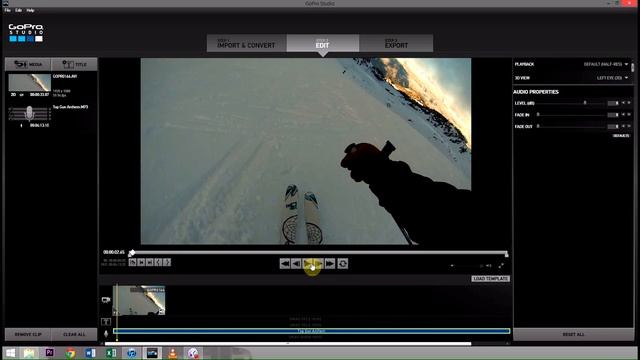Click the rewind button
Image resolution: width=640 pixels, height=360 pixels.
pyautogui.click(x=285, y=264)
